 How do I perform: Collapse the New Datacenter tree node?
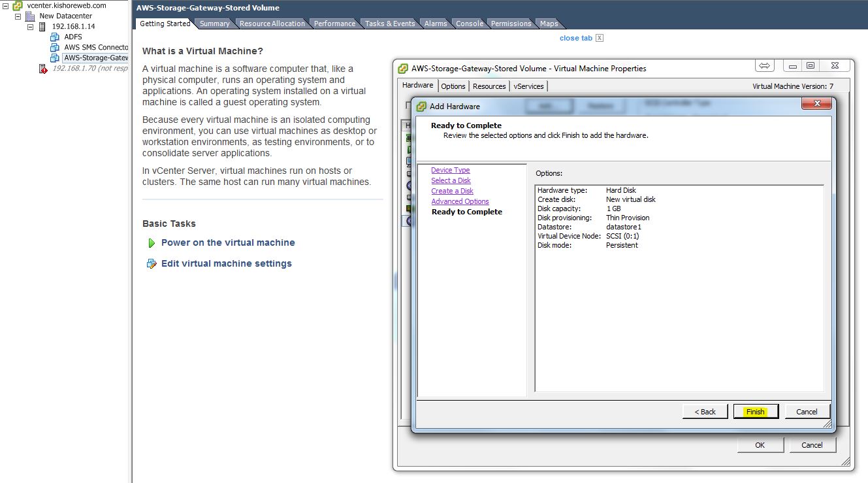point(18,16)
